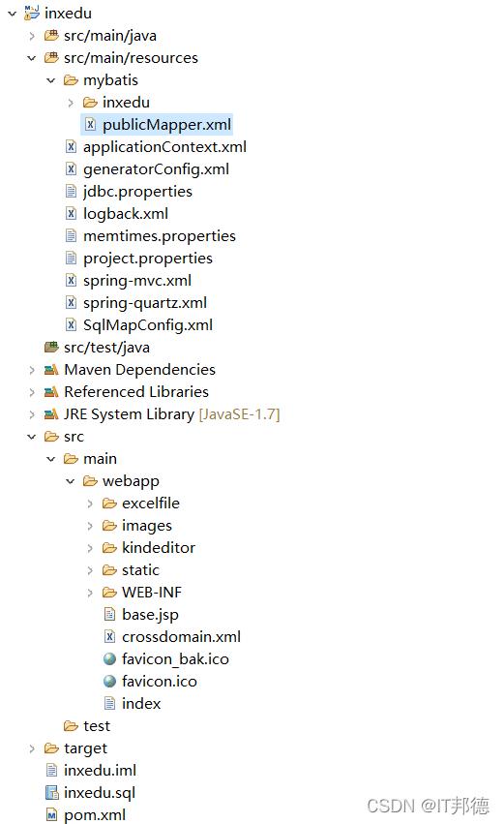
Task: Collapse the inxedu project root node
Action: click(12, 14)
